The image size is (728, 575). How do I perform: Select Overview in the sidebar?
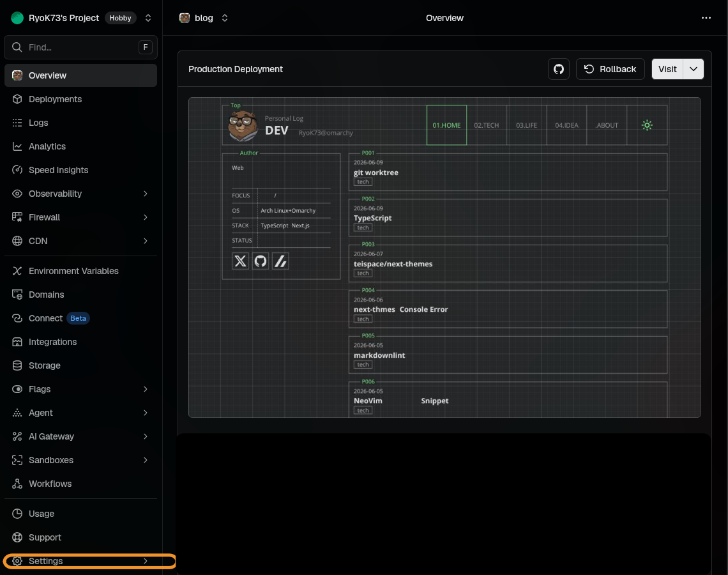[81, 75]
